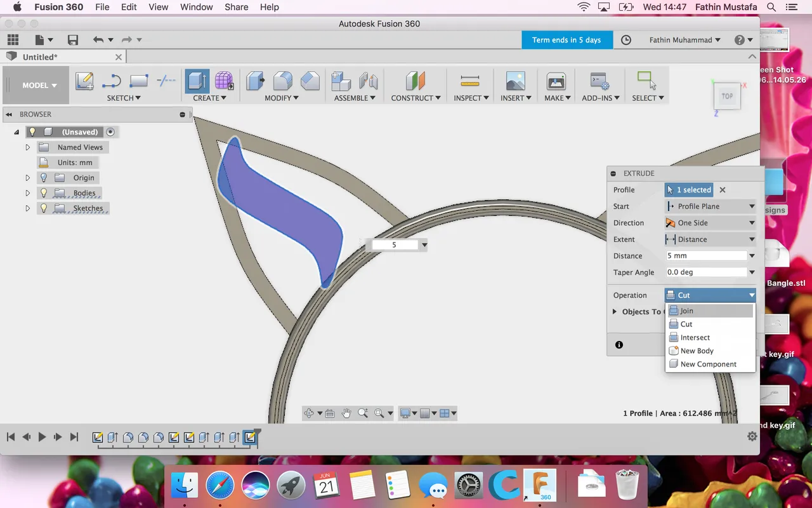Screen dimensions: 812x508
Task: Open the Extent Distance dropdown
Action: [710, 239]
